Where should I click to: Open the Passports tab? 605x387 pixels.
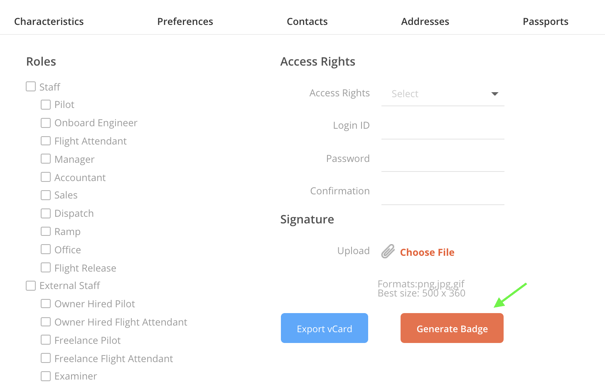click(545, 21)
